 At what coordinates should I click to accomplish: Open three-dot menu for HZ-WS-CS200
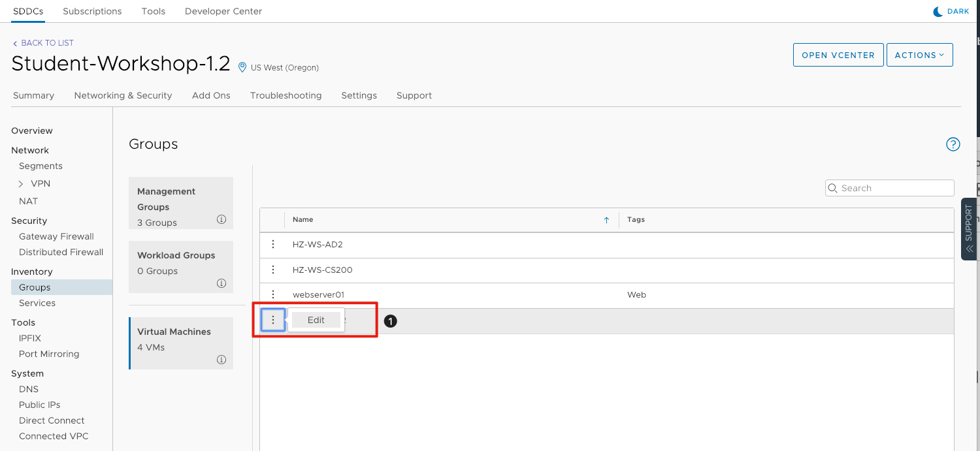(x=273, y=270)
